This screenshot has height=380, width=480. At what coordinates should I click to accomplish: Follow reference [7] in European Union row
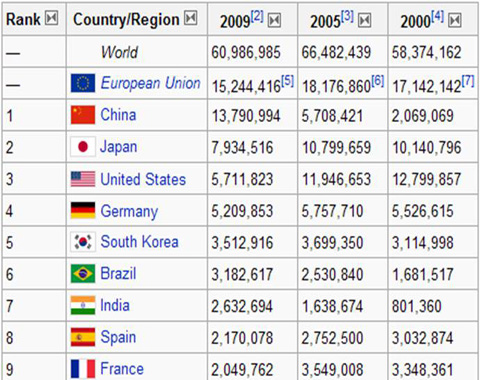coord(468,81)
